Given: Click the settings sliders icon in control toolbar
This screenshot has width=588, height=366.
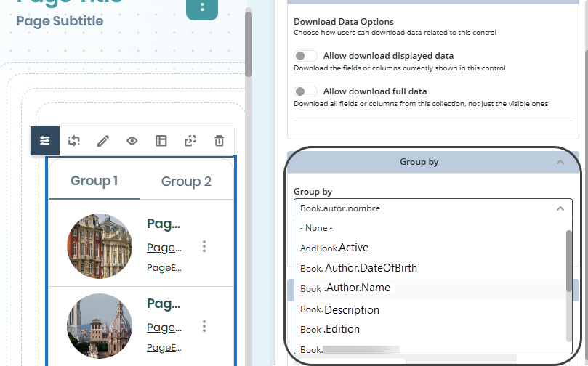Looking at the screenshot, I should [x=45, y=141].
